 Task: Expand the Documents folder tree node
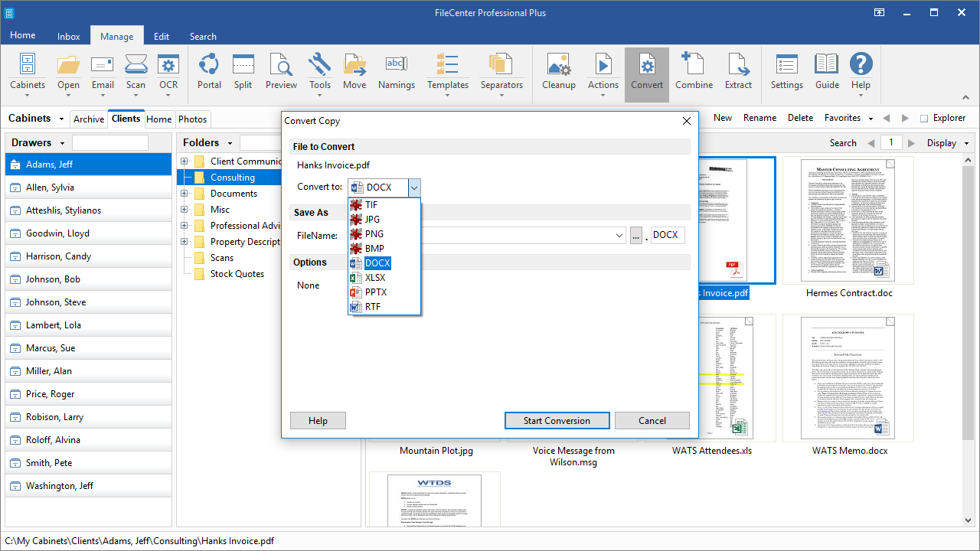click(x=185, y=194)
